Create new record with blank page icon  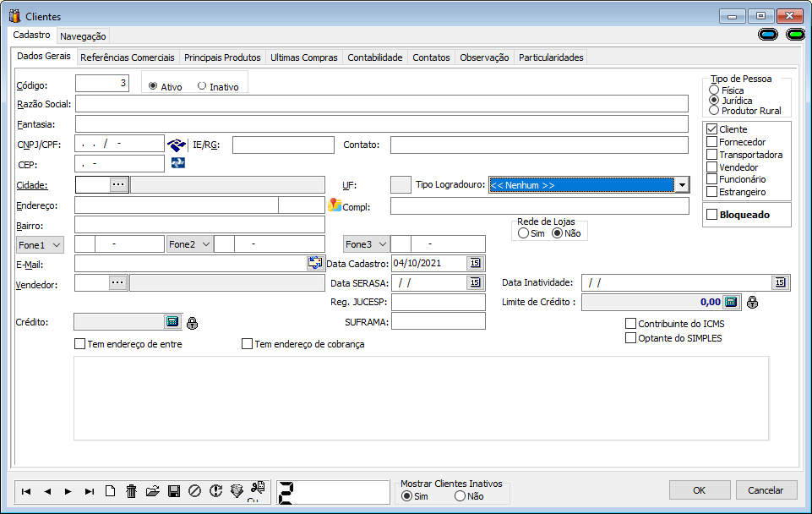coord(111,490)
